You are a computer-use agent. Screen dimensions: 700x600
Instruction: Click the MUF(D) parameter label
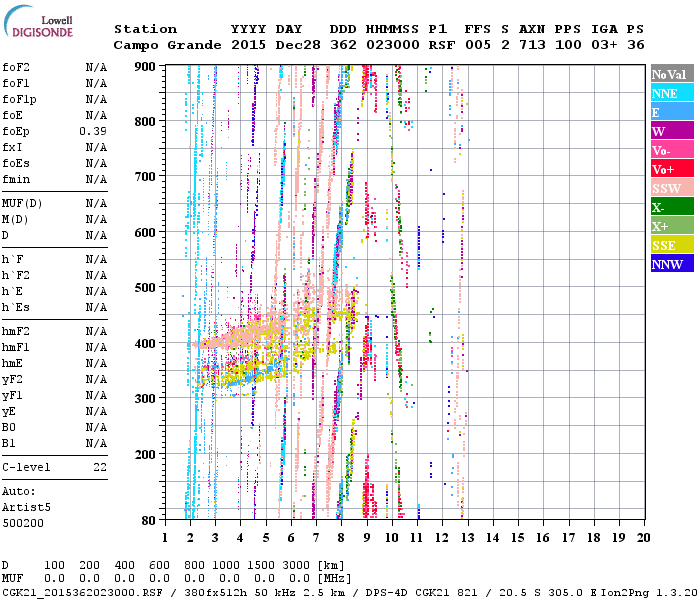[22, 204]
